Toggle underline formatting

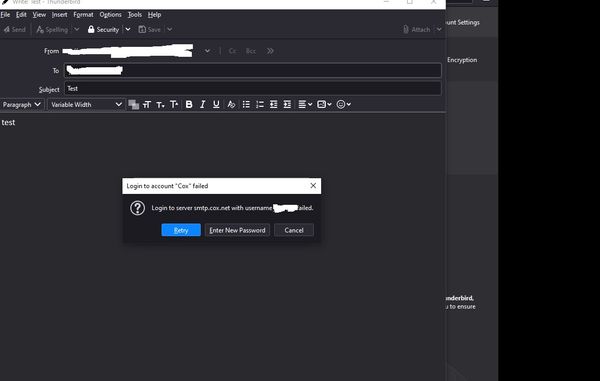click(x=216, y=104)
